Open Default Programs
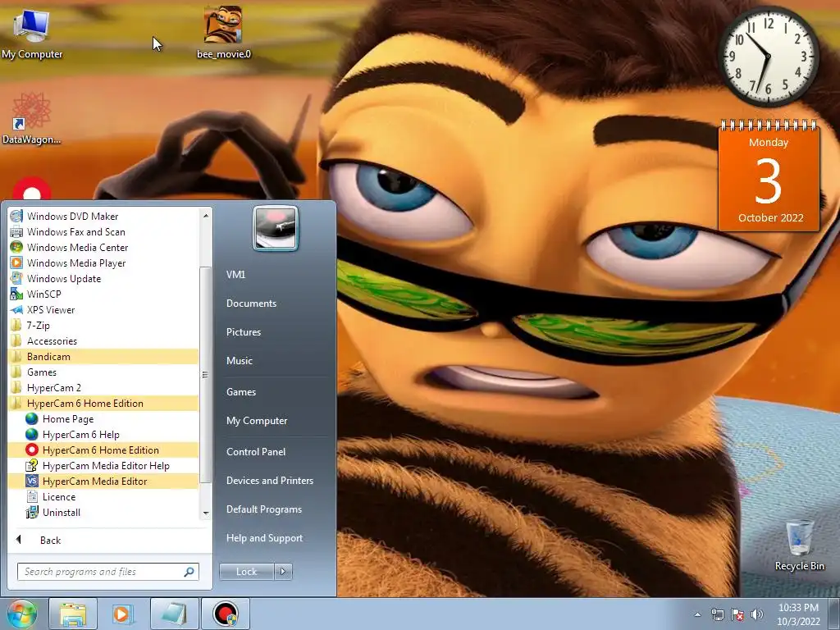The image size is (840, 630). [x=264, y=509]
